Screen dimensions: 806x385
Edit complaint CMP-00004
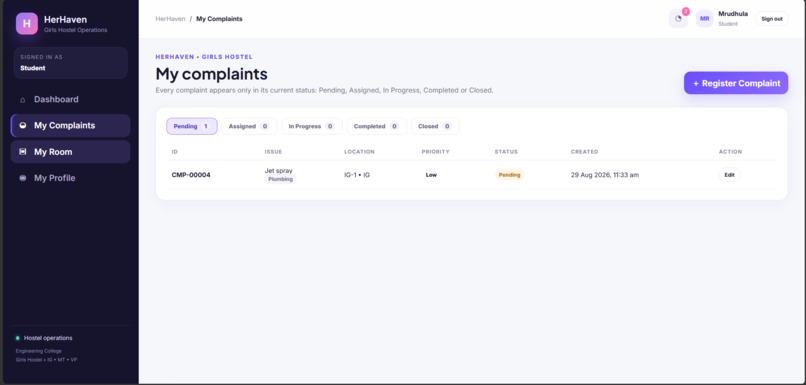tap(729, 175)
